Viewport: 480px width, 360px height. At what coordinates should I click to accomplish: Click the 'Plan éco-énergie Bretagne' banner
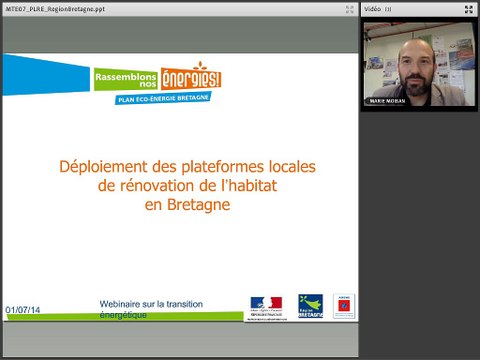163,98
